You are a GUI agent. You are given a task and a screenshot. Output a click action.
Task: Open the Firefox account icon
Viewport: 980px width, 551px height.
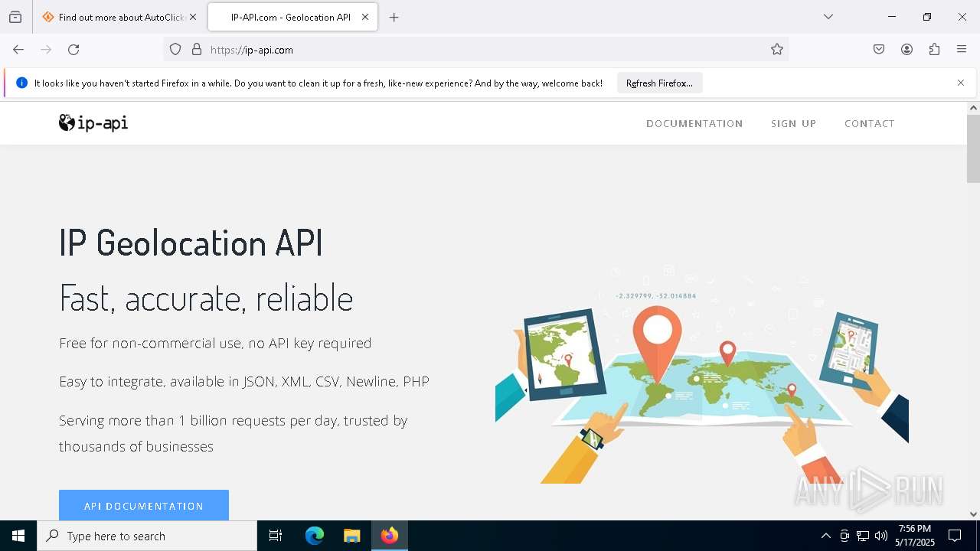[x=906, y=50]
